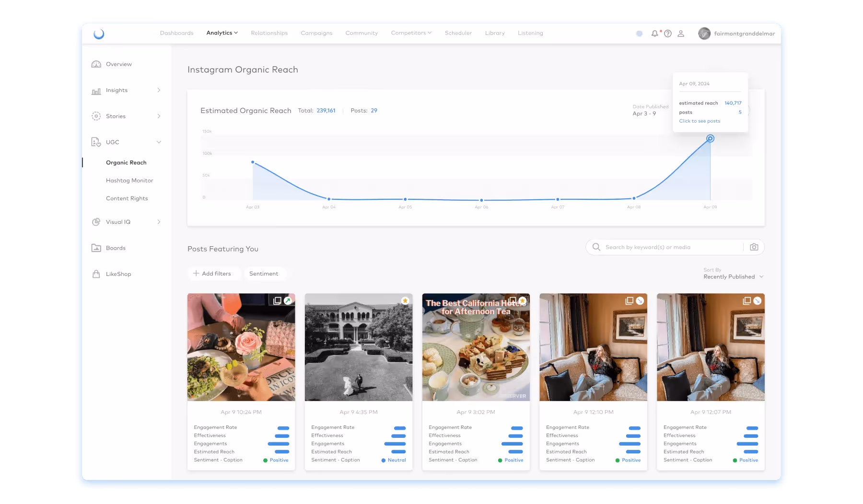Switch to the Community nav item
This screenshot has width=863, height=504.
pos(362,33)
